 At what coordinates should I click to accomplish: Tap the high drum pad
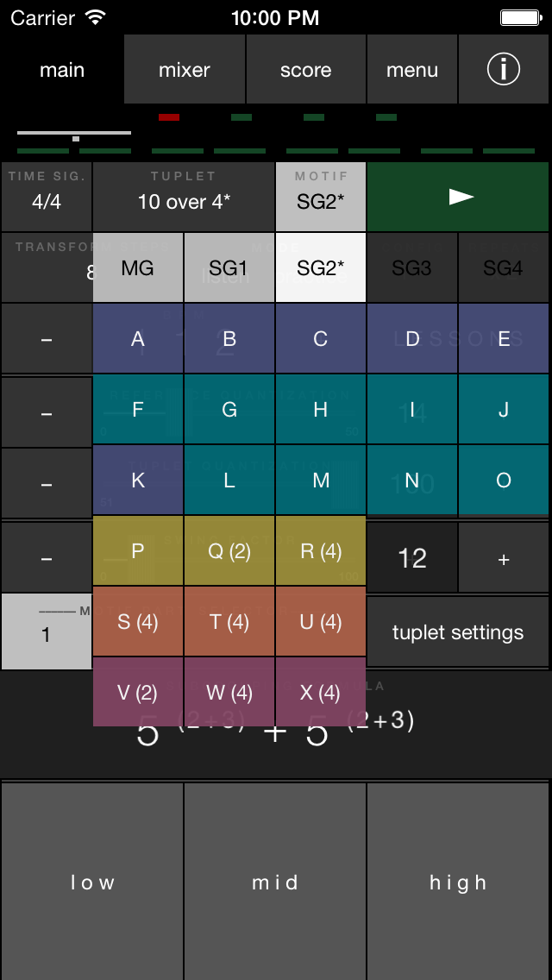[x=458, y=882]
